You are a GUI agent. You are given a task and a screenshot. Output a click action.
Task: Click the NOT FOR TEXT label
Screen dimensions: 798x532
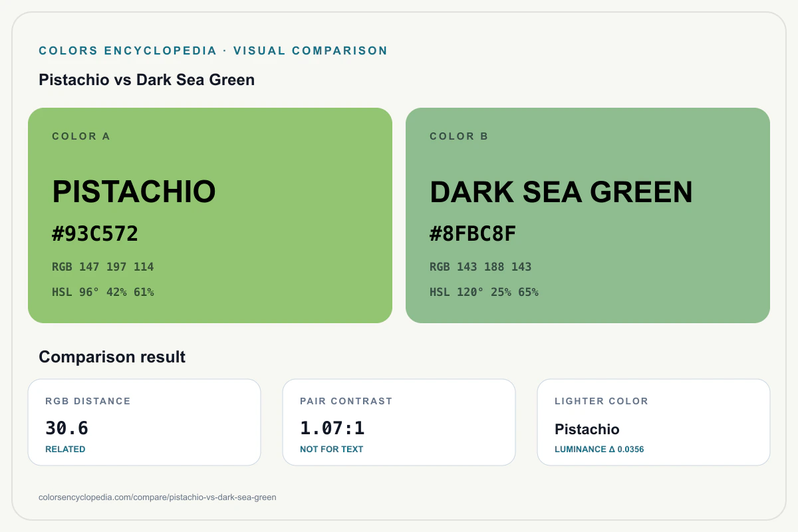pyautogui.click(x=332, y=450)
